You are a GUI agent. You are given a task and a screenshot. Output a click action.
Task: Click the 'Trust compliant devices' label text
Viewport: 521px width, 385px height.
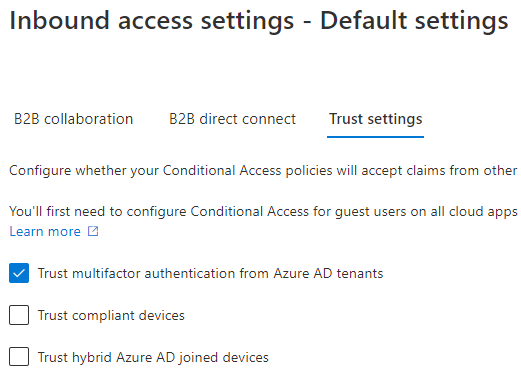(111, 315)
